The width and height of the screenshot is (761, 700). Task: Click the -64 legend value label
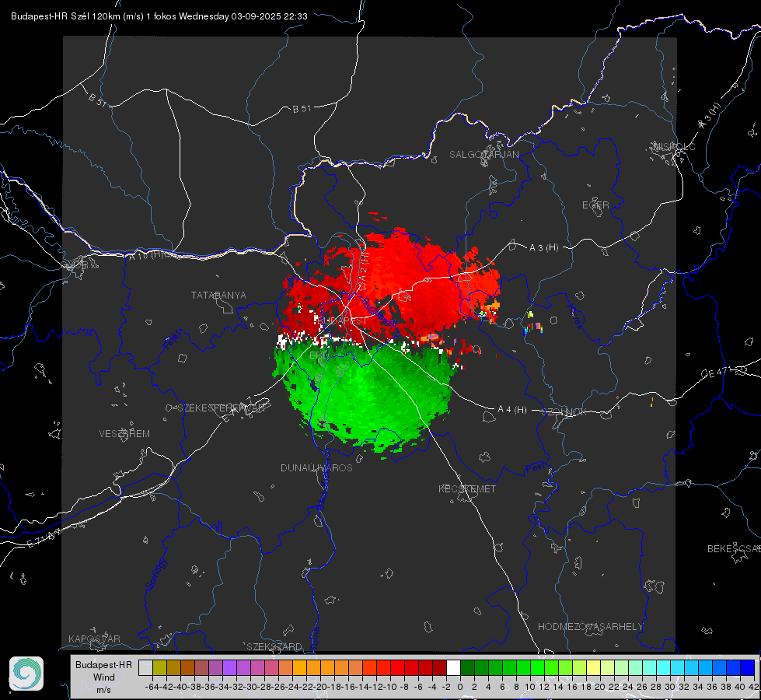pyautogui.click(x=152, y=687)
